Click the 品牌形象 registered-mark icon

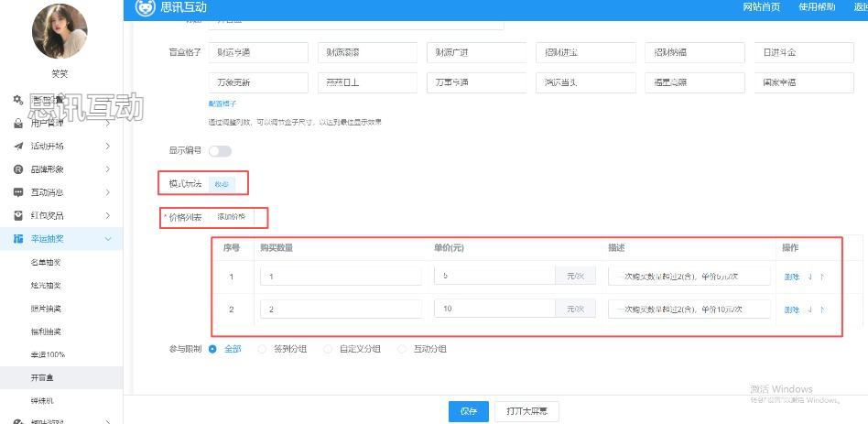(18, 169)
